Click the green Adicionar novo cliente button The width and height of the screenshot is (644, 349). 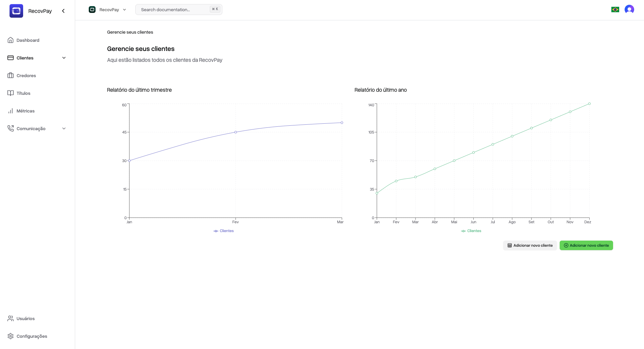click(x=586, y=245)
